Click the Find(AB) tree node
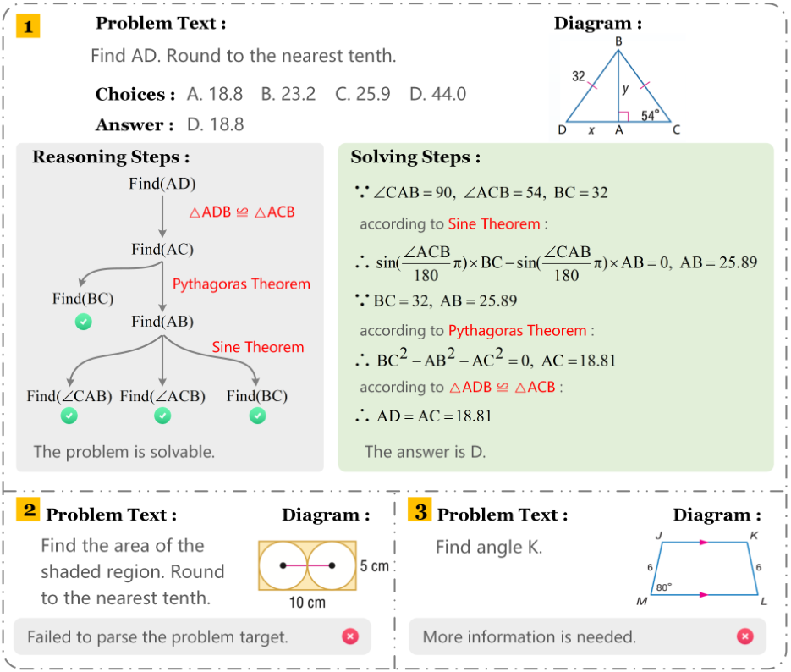791x672 pixels. 162,322
